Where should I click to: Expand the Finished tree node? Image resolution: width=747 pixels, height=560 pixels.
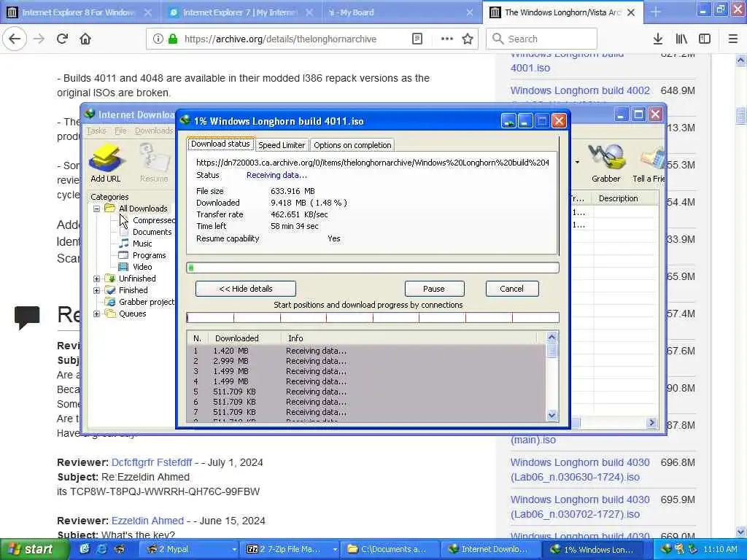click(x=97, y=290)
